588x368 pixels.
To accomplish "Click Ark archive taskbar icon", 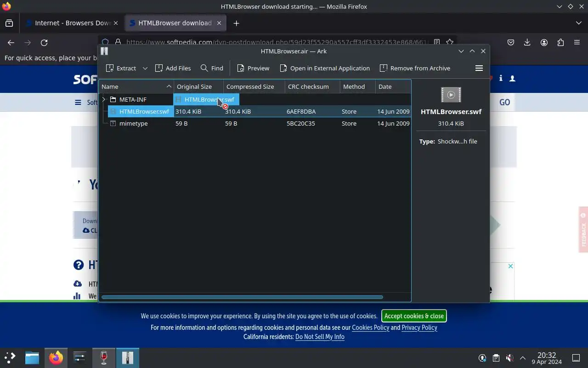I will click(128, 357).
